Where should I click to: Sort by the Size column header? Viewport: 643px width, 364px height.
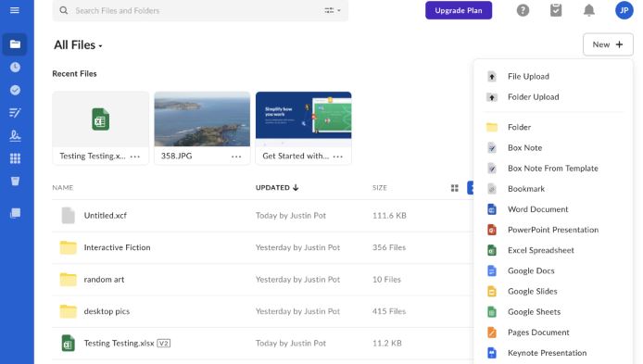(380, 188)
